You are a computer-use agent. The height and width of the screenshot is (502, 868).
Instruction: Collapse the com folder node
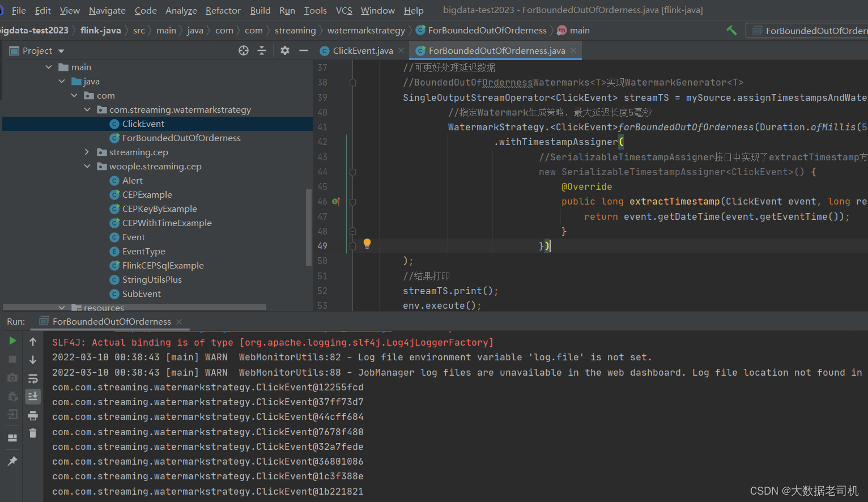point(75,95)
